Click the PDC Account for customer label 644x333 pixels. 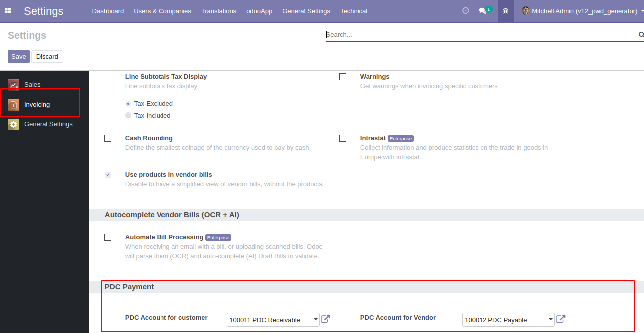166,318
